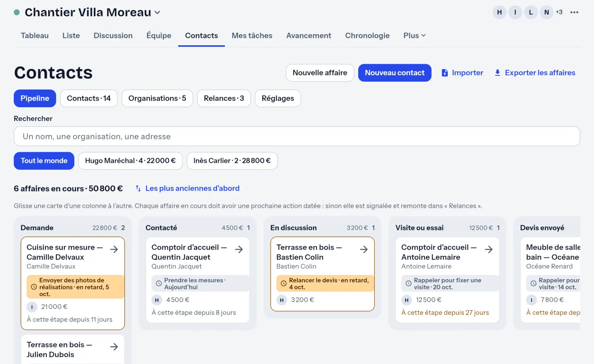Image resolution: width=594 pixels, height=364 pixels.
Task: Open Terrasse en bois Julien Dubois arrow
Action: [x=114, y=347]
